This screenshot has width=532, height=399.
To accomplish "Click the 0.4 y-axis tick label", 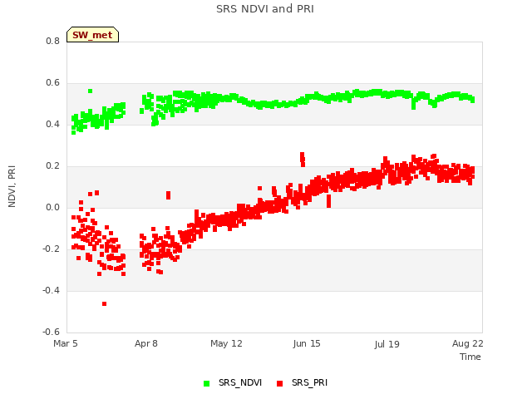I will coord(52,124).
